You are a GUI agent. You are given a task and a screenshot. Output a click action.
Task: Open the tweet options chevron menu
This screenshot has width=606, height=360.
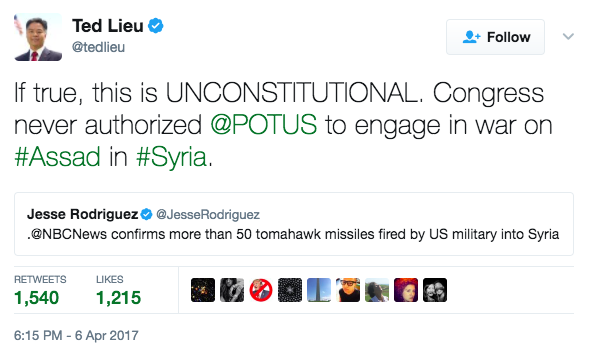point(568,37)
